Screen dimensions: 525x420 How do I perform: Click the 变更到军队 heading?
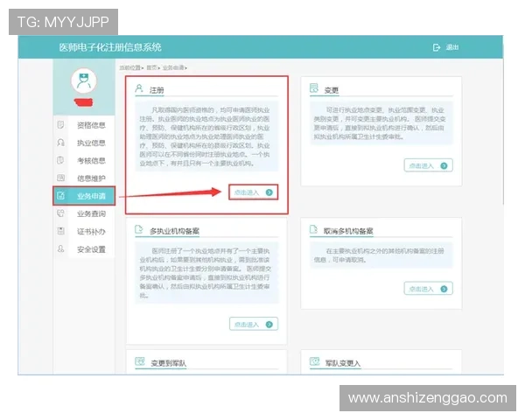coord(168,363)
